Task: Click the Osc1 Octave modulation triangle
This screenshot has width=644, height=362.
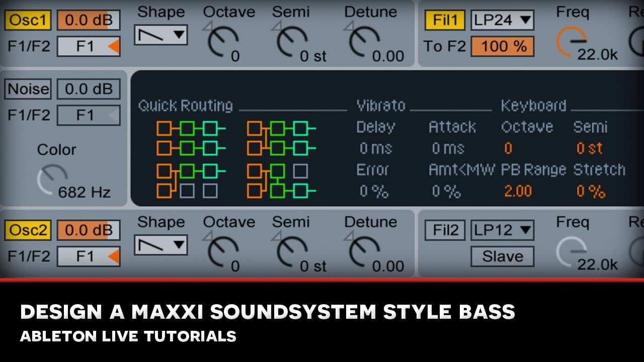Action: (x=207, y=26)
